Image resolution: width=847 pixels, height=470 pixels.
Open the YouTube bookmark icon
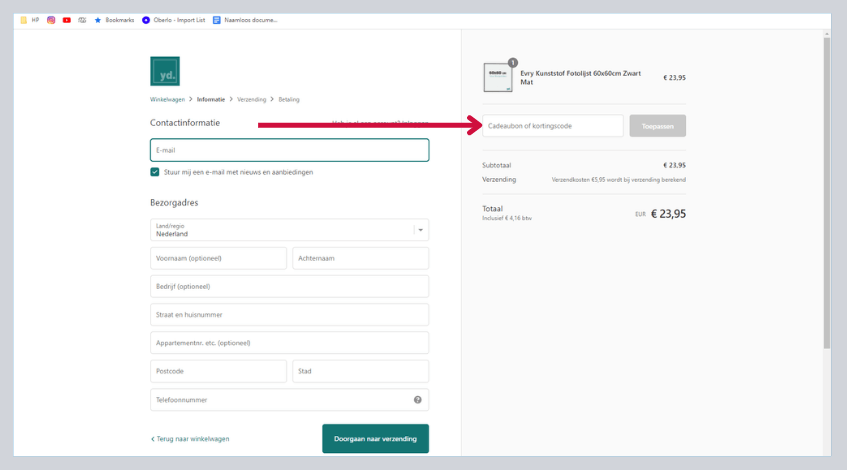[x=66, y=20]
